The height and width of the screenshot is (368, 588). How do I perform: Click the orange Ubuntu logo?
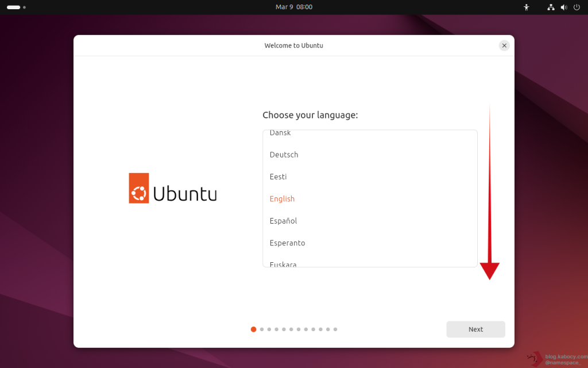tap(139, 188)
